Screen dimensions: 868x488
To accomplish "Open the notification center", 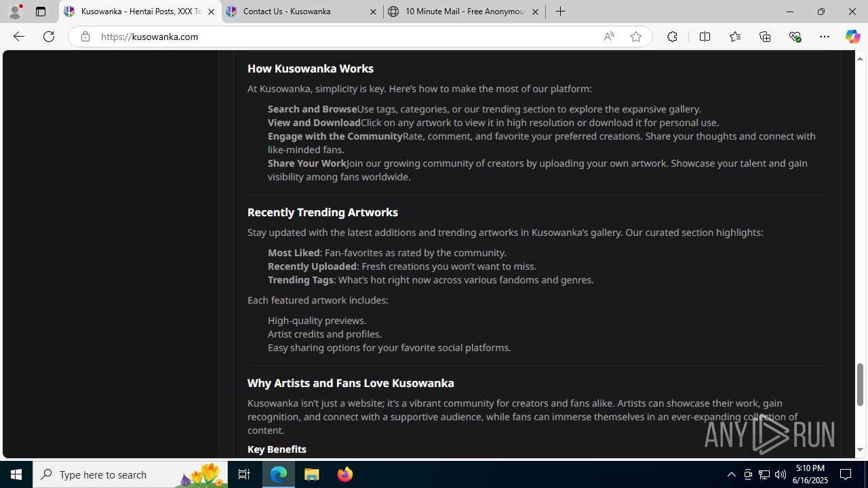I will [x=846, y=474].
